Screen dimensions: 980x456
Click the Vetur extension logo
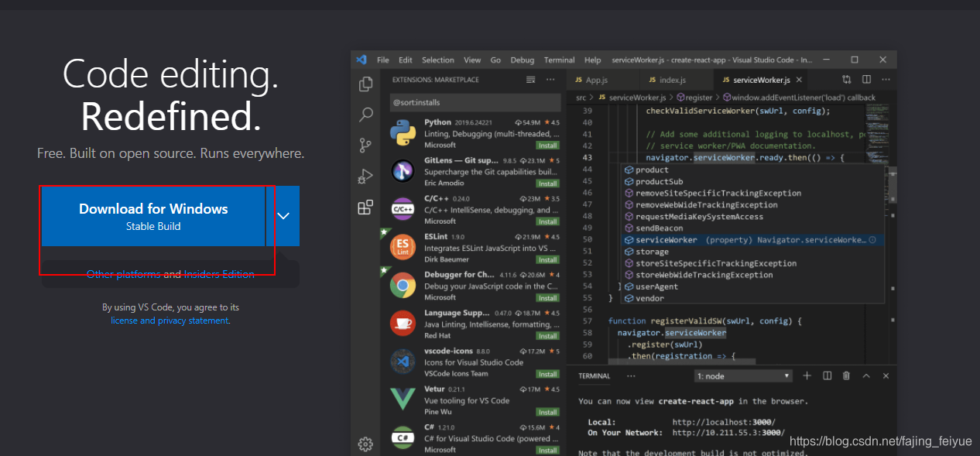[403, 399]
